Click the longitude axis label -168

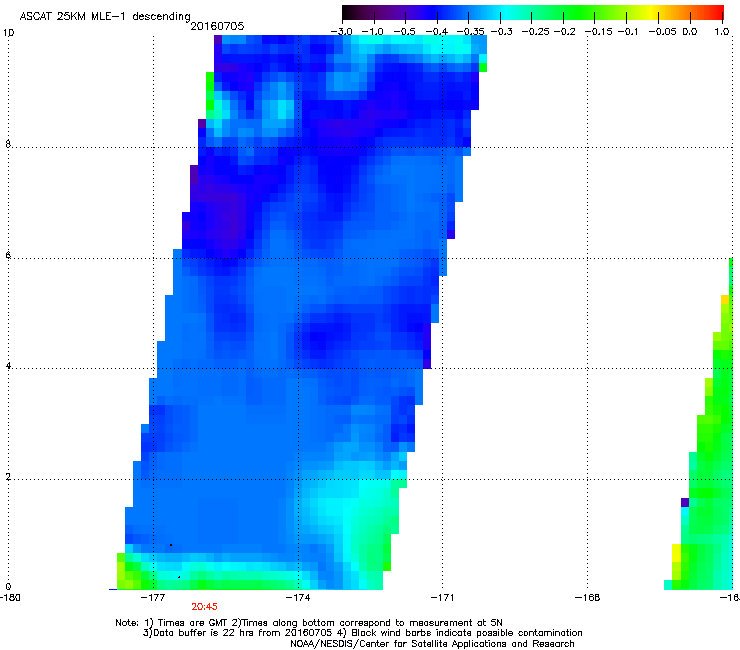click(x=588, y=598)
